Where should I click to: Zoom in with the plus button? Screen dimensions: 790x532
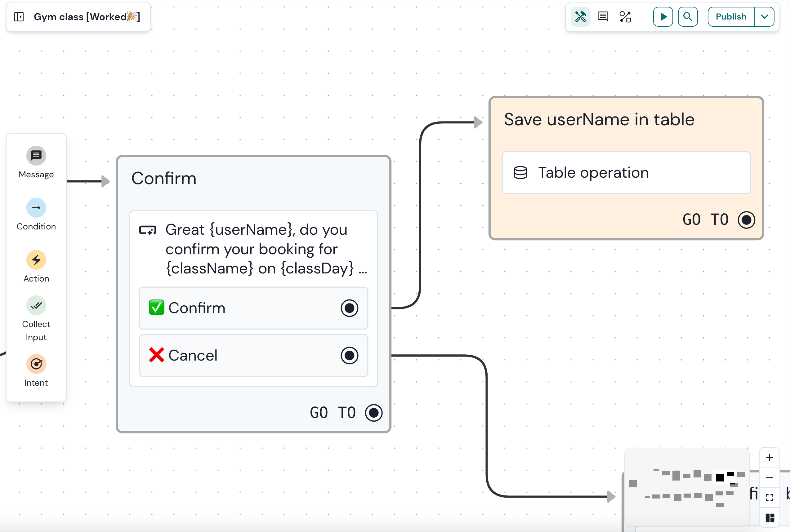769,458
